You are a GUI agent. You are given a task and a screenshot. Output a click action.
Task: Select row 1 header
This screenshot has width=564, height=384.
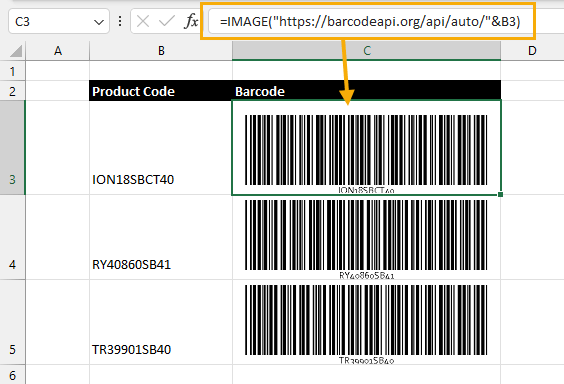tap(13, 71)
